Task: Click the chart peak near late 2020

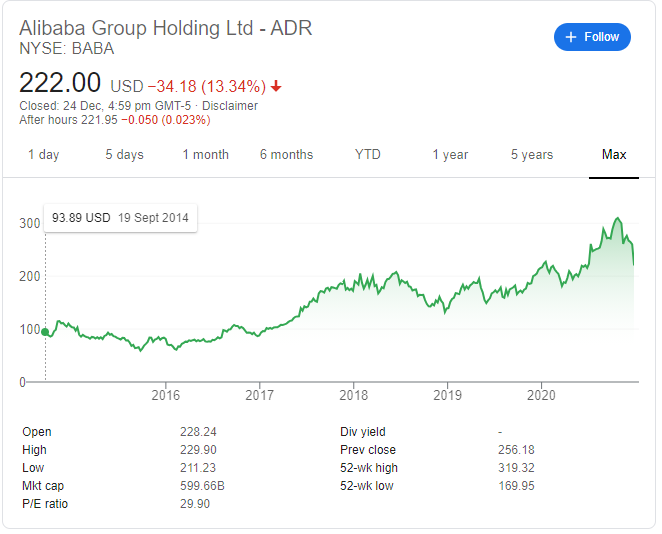Action: coord(618,218)
